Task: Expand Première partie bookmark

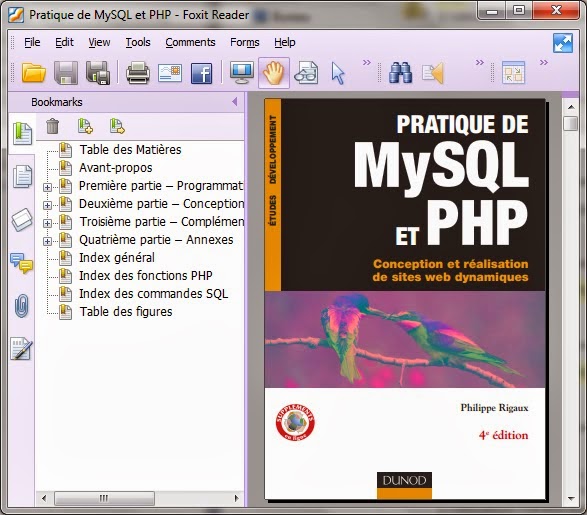Action: (x=48, y=187)
